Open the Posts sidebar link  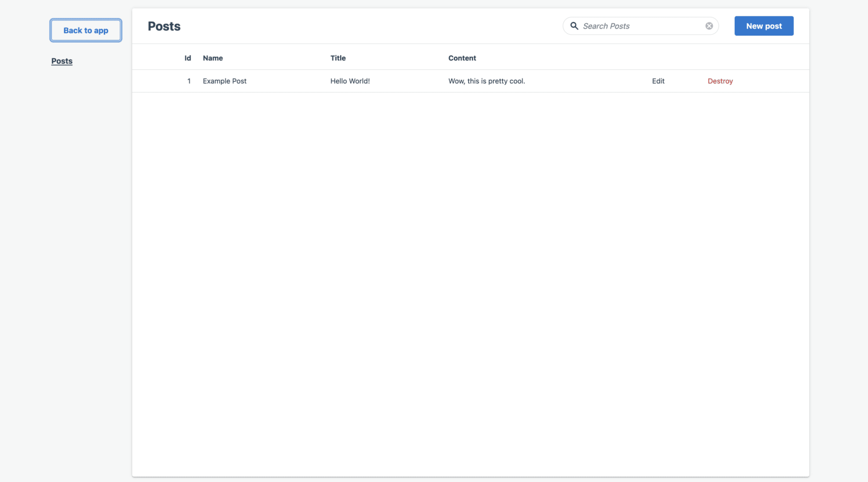pyautogui.click(x=62, y=61)
